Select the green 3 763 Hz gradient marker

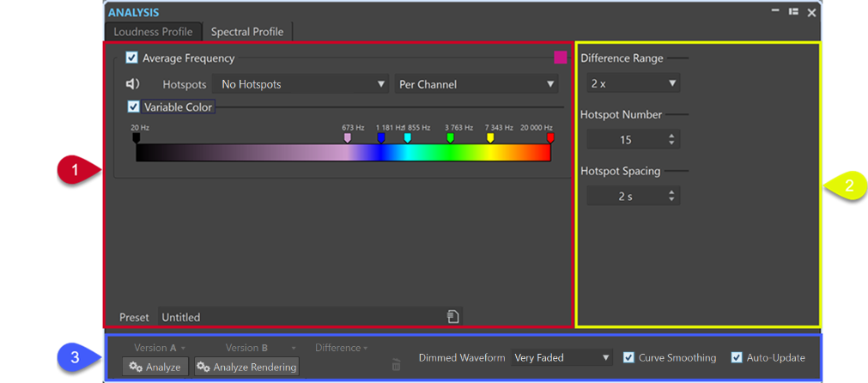coord(450,137)
